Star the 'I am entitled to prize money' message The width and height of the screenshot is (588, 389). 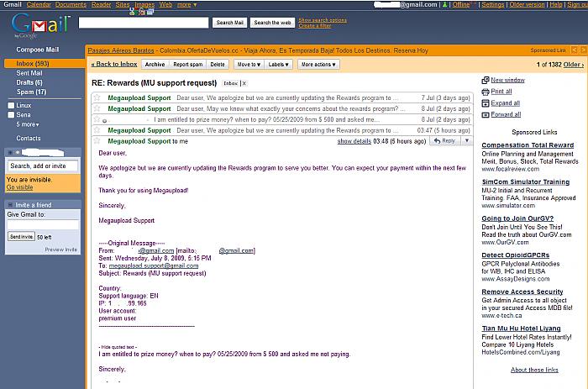click(97, 119)
